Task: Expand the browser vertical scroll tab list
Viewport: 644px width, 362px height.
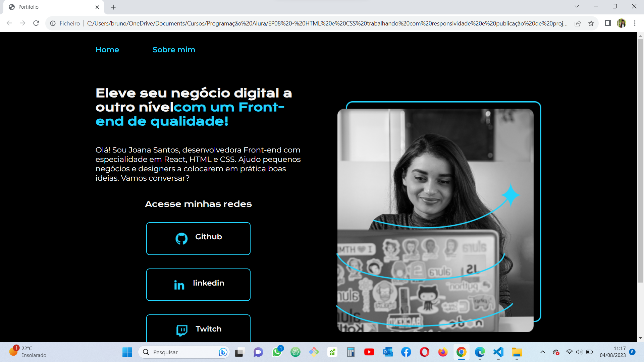Action: pos(576,7)
